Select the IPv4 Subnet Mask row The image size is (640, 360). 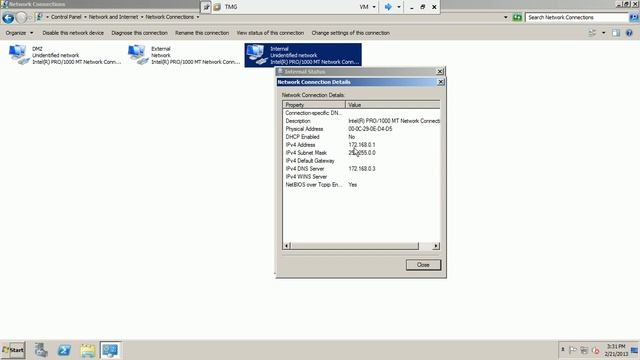[x=361, y=153]
